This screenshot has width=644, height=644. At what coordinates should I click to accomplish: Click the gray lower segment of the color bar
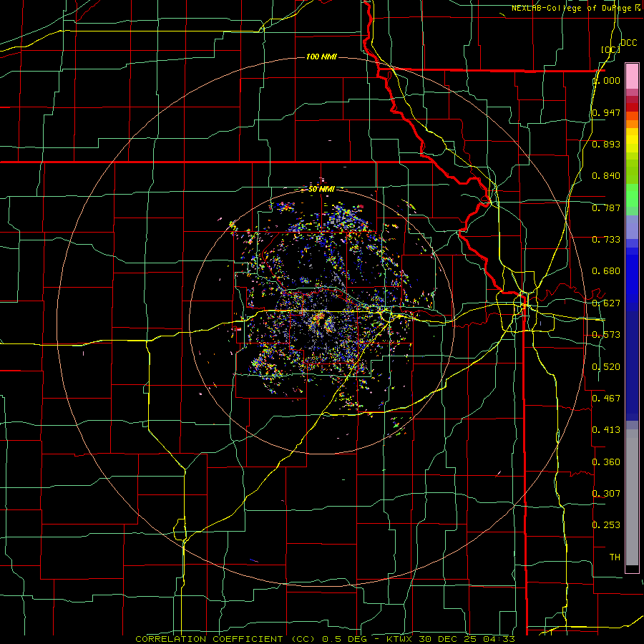pos(632,497)
